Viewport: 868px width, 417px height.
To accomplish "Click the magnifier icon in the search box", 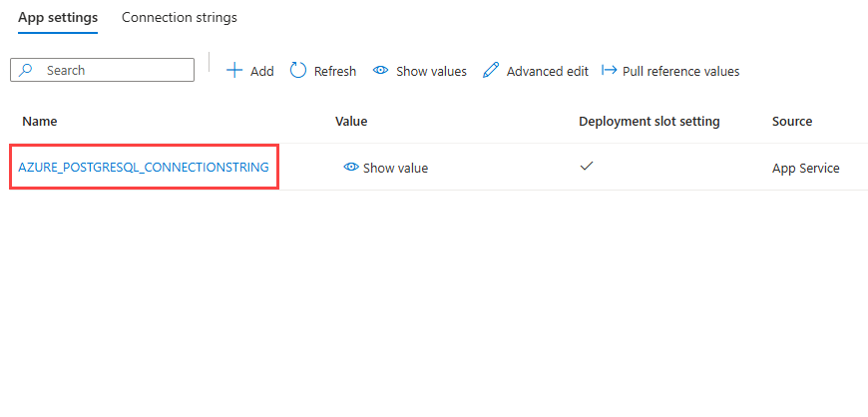I will 27,70.
